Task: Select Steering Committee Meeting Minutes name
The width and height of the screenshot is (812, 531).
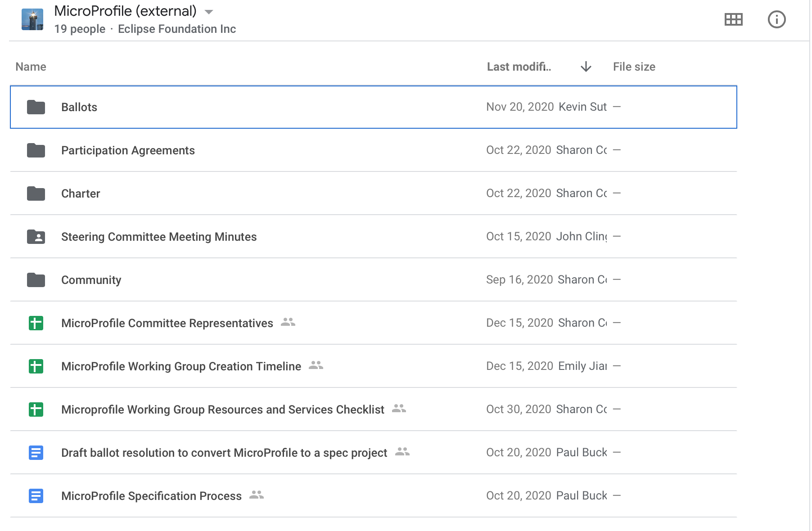Action: point(159,237)
